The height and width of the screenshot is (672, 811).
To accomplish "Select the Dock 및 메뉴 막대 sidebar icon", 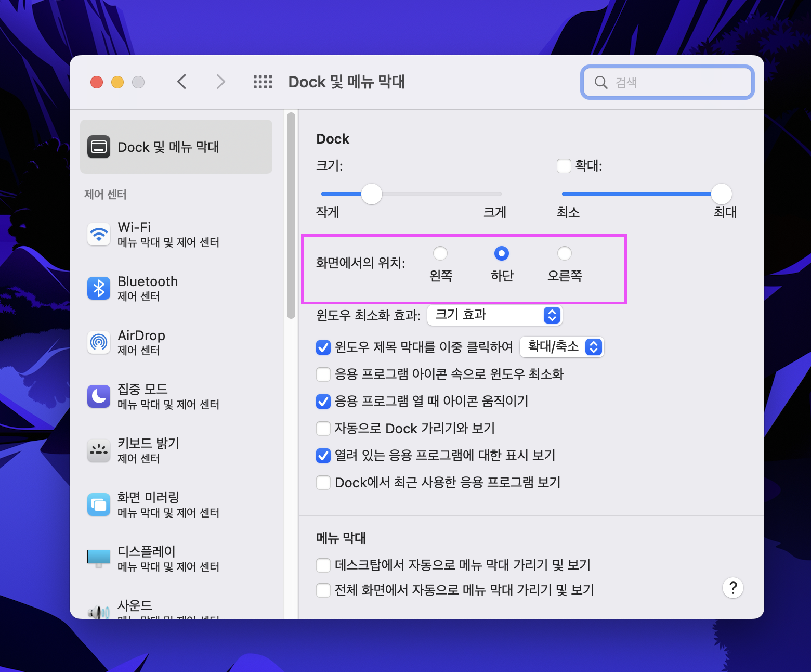I will 99,147.
